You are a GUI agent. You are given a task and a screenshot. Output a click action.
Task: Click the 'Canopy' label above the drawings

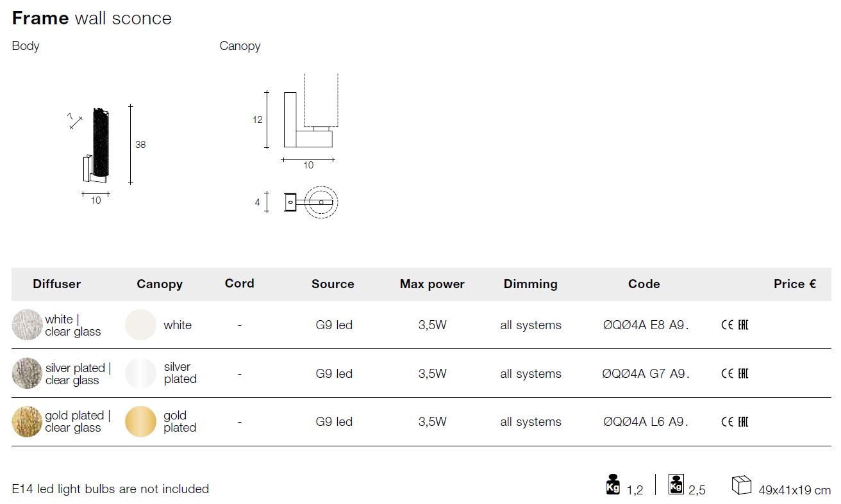(240, 46)
